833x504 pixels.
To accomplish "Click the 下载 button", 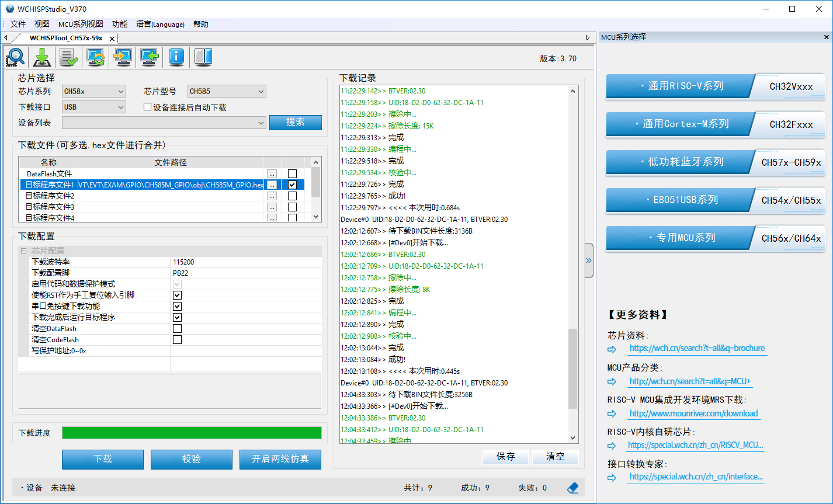I will 103,459.
